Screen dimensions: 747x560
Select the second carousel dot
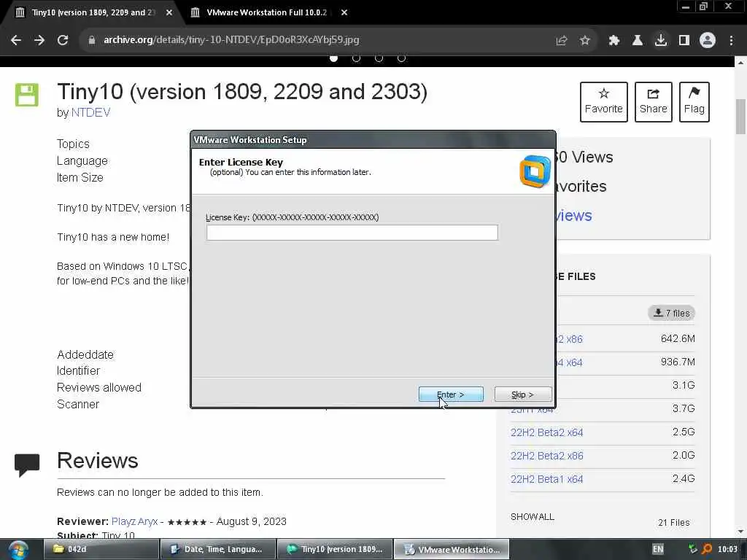pos(356,58)
